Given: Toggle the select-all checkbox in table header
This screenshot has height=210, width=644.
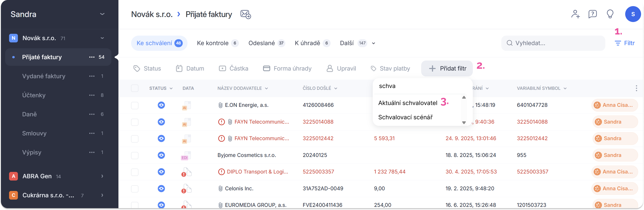Looking at the screenshot, I should 135,88.
